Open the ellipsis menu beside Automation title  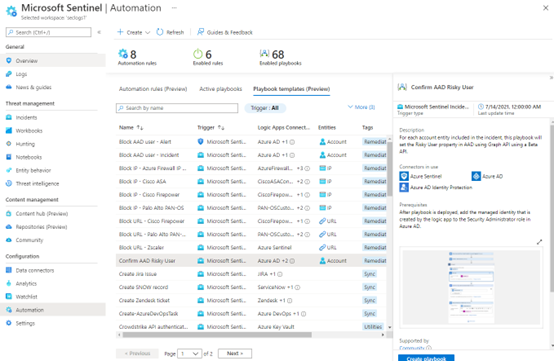tap(174, 8)
